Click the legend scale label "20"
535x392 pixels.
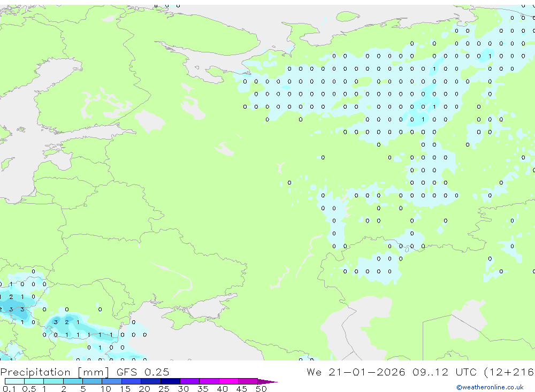[x=144, y=389]
